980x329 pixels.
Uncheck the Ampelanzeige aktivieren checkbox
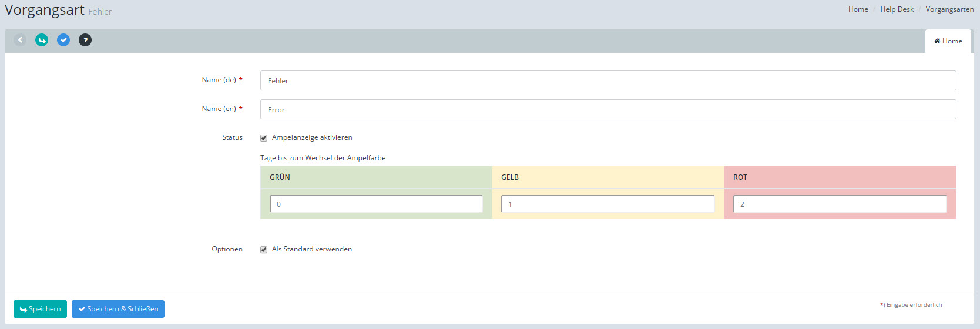[x=264, y=138]
